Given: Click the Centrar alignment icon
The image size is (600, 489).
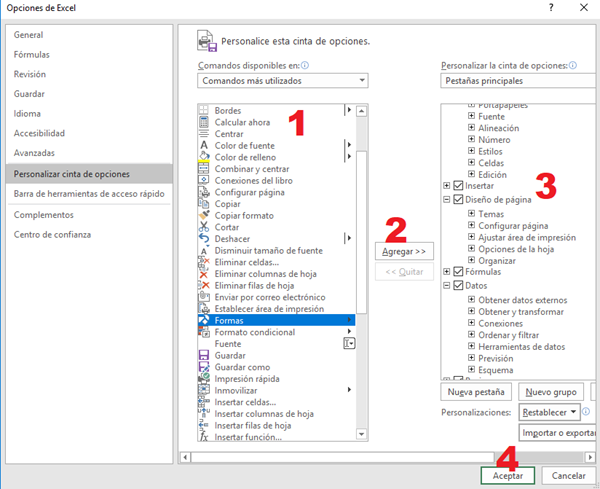Looking at the screenshot, I should [x=204, y=134].
